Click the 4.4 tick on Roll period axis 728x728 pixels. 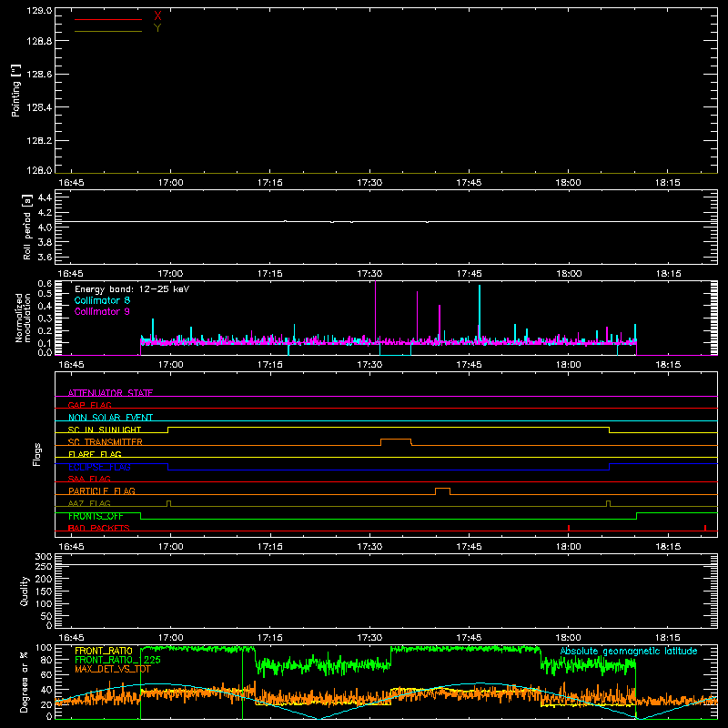[x=45, y=197]
